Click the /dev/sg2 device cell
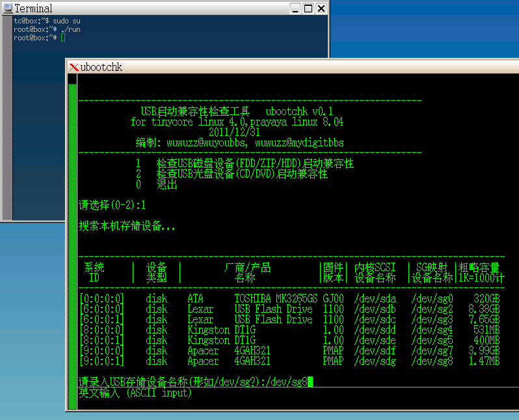Image resolution: width=519 pixels, height=420 pixels. [x=432, y=309]
